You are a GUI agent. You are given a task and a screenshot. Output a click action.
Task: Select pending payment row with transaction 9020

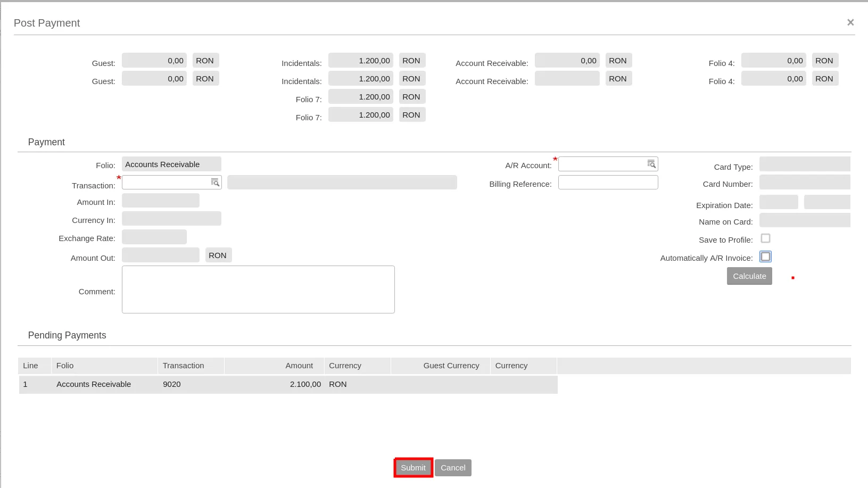pos(288,384)
